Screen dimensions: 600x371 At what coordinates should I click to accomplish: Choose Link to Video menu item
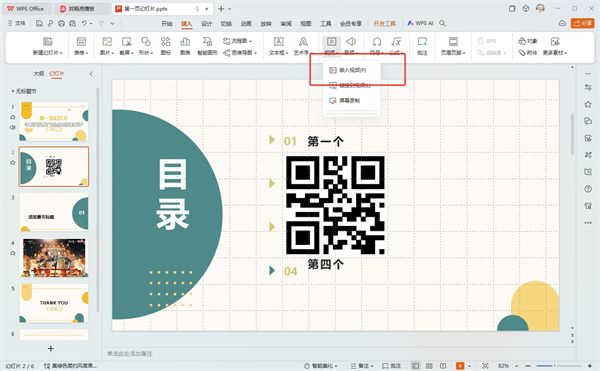pos(352,85)
